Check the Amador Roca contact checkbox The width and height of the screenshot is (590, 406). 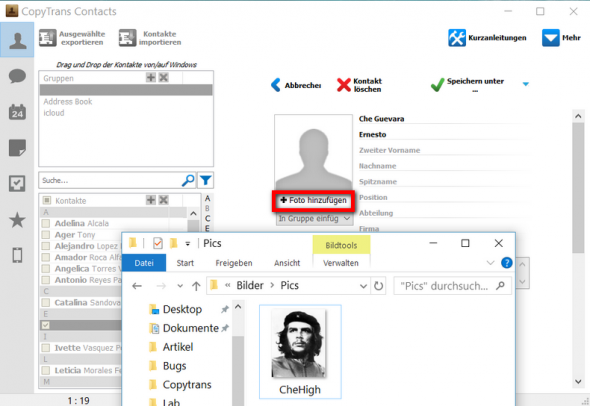click(46, 257)
